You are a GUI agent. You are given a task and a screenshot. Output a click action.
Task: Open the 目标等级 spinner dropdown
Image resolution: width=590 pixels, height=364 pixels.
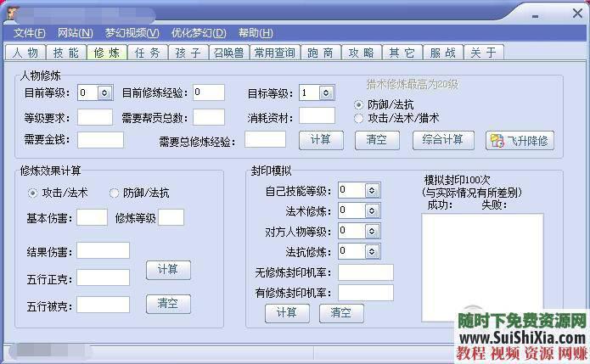326,92
